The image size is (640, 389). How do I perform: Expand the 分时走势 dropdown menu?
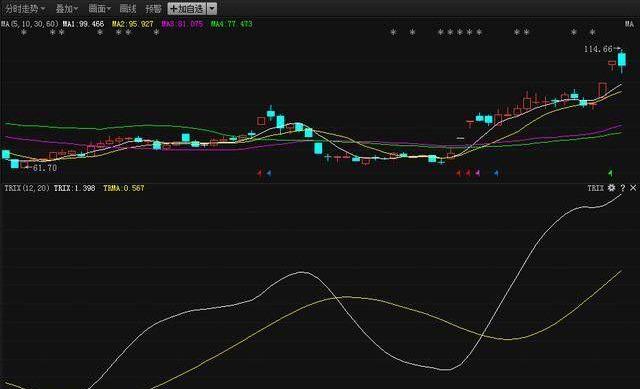tap(25, 8)
